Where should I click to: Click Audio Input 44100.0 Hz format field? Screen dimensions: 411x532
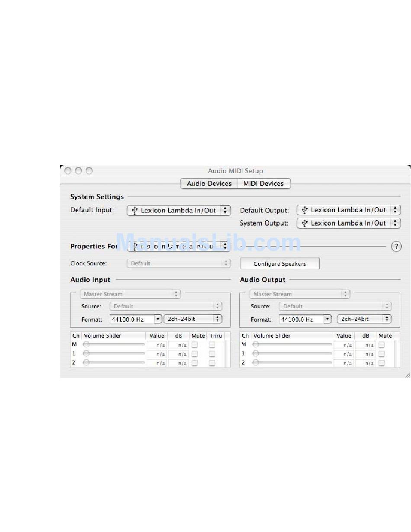[132, 319]
